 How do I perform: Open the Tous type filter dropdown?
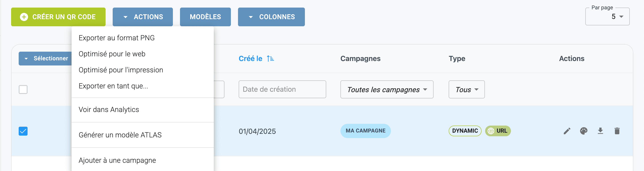(466, 89)
